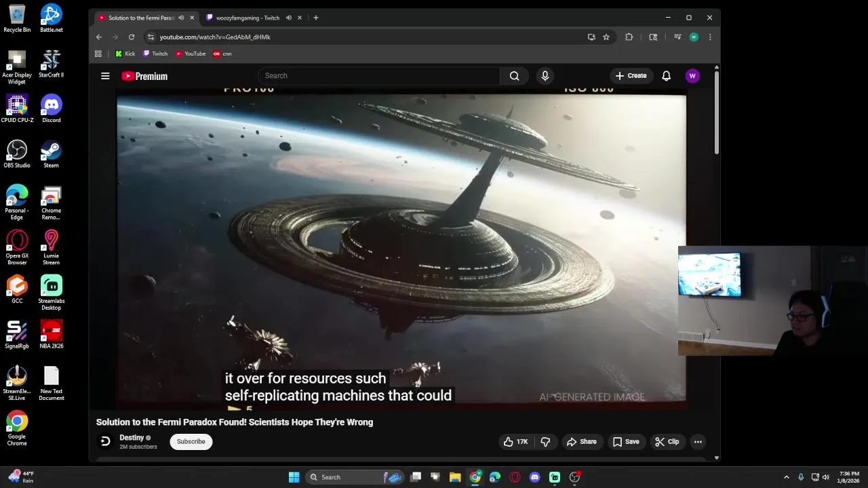Focus the YouTube search field
Image resolution: width=868 pixels, height=488 pixels.
(x=378, y=76)
